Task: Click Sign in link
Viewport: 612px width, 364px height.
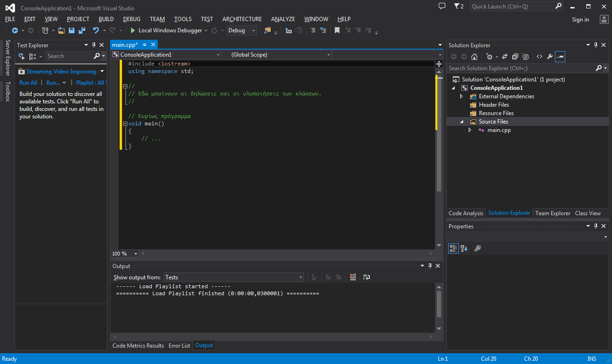Action: click(581, 20)
